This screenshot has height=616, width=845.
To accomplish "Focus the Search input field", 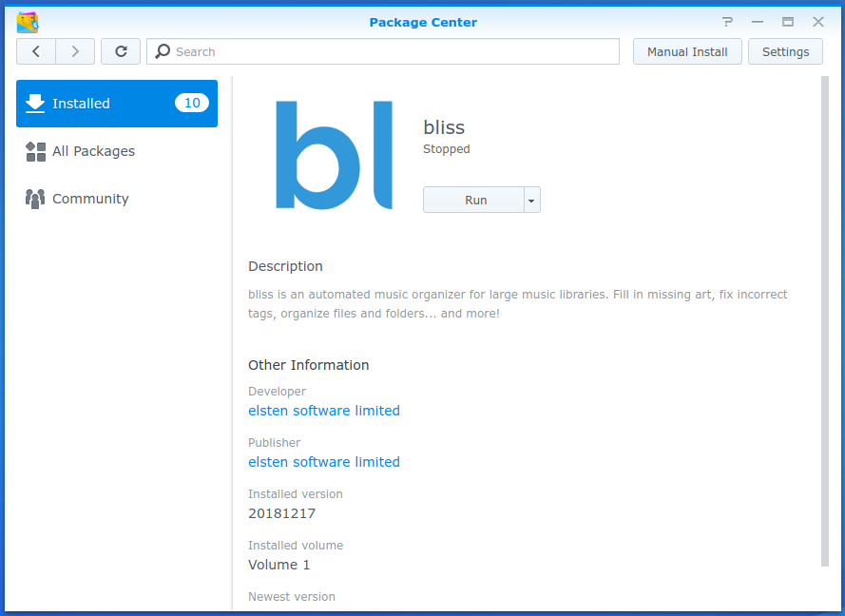I will pyautogui.click(x=383, y=51).
